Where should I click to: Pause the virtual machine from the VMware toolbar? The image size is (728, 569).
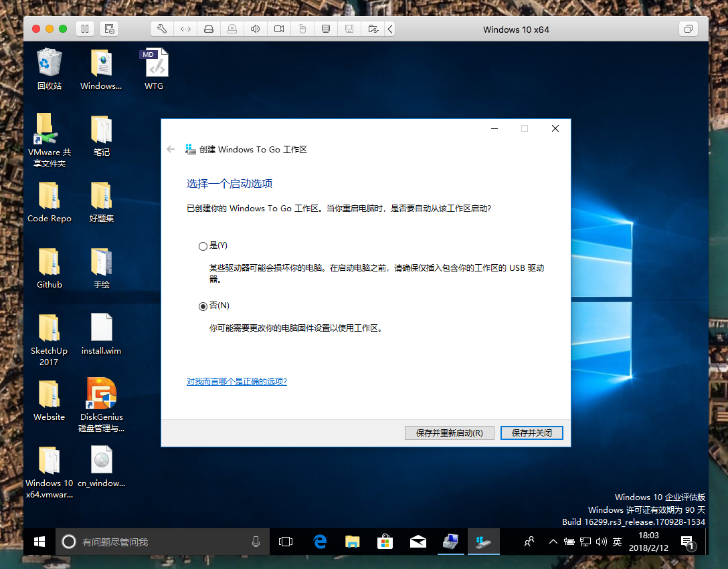coord(84,29)
